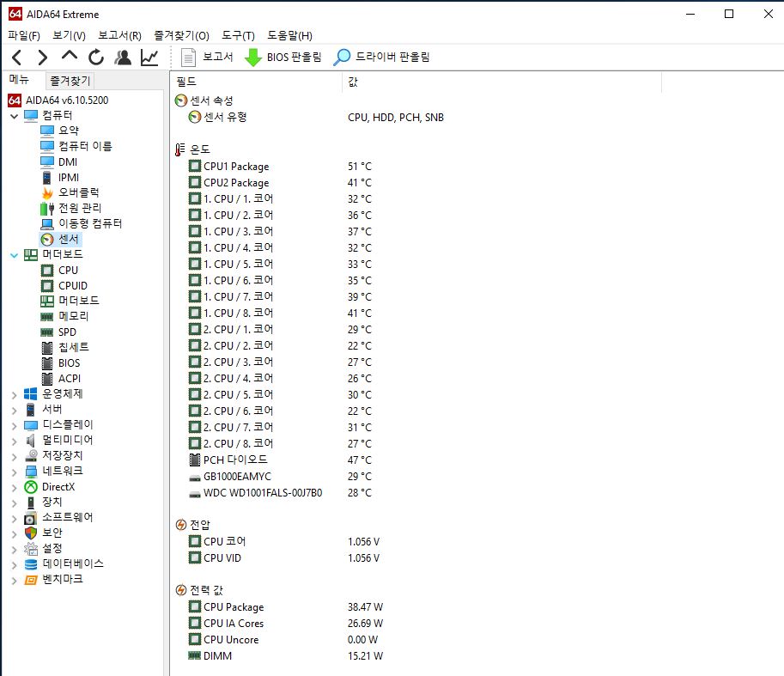The height and width of the screenshot is (676, 784).
Task: Open the 칩세트 chipset page
Action: [x=64, y=348]
